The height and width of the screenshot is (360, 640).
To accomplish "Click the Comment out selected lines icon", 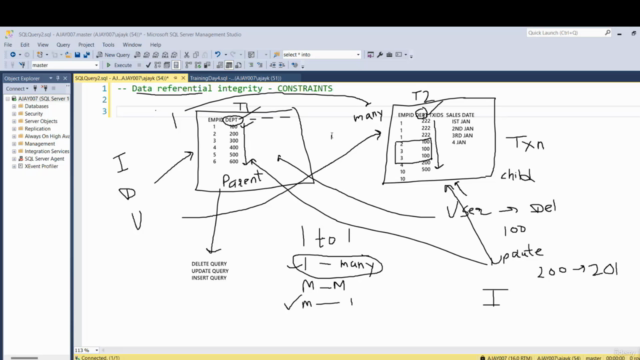I will tap(251, 65).
